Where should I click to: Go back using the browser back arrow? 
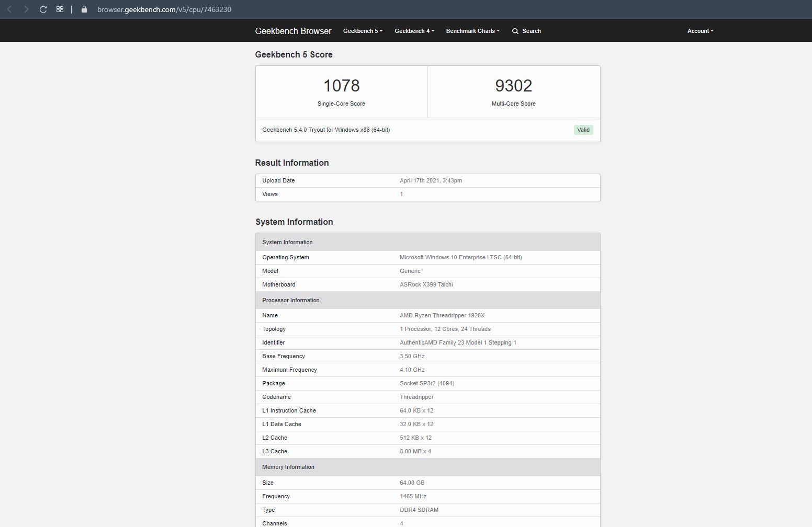tap(9, 9)
